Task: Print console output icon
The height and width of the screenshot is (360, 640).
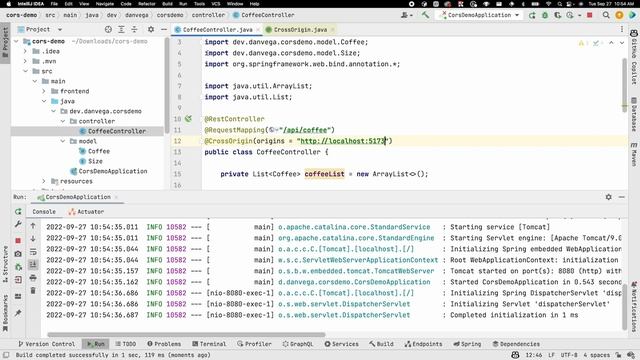Action: pyautogui.click(x=33, y=278)
